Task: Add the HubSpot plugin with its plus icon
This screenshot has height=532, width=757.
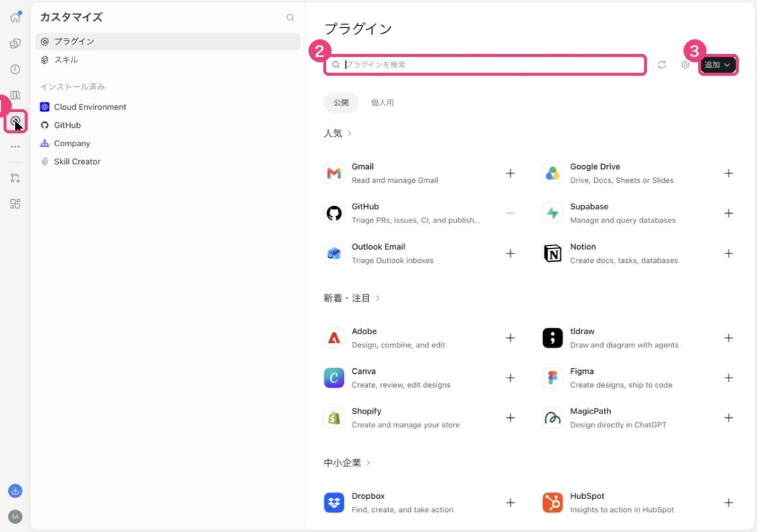Action: click(x=729, y=502)
